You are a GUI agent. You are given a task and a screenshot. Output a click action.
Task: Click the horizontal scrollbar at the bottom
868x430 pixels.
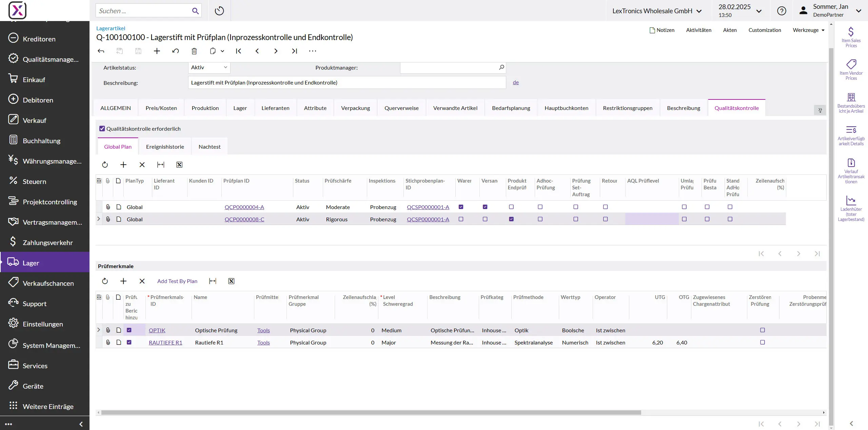[x=371, y=413]
